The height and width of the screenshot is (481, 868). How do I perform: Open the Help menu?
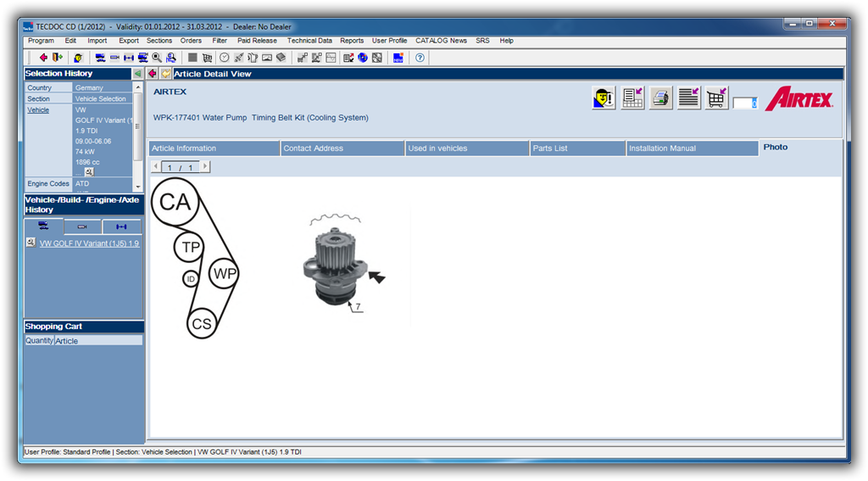click(507, 41)
